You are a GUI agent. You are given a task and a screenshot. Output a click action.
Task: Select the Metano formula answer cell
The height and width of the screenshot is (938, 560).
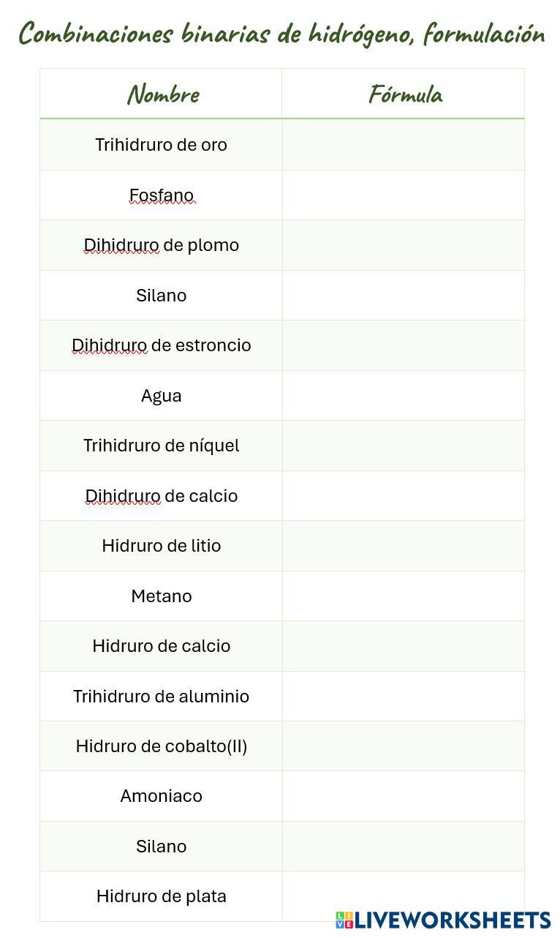404,596
